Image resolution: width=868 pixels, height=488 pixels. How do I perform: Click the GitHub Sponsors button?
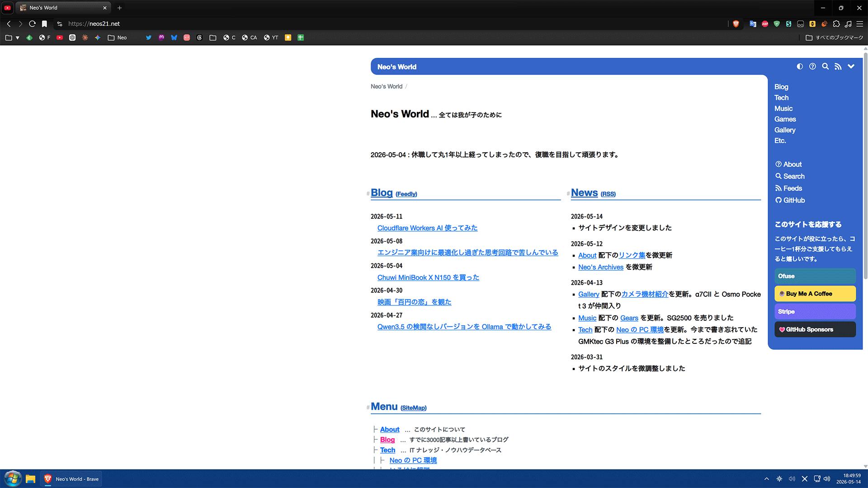pyautogui.click(x=815, y=329)
